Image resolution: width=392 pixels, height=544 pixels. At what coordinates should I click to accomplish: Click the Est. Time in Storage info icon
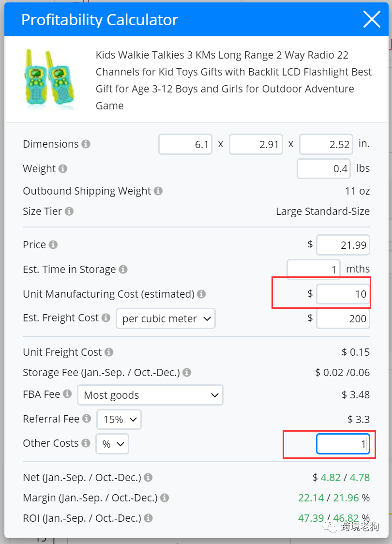(x=123, y=270)
